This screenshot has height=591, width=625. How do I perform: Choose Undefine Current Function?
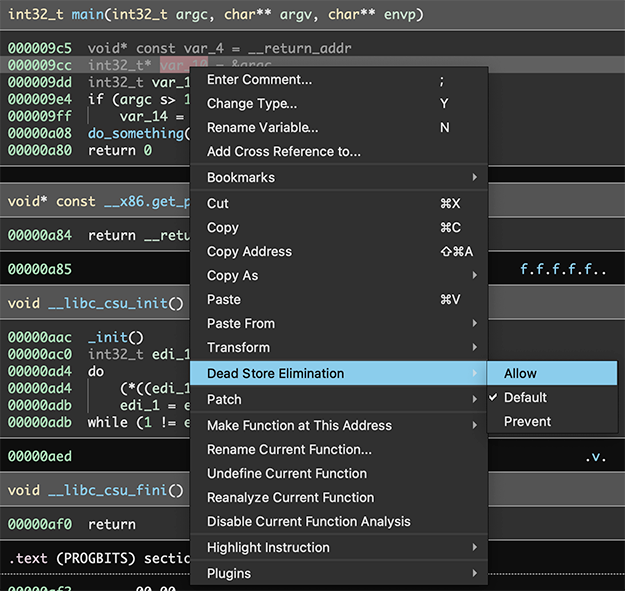click(x=339, y=473)
